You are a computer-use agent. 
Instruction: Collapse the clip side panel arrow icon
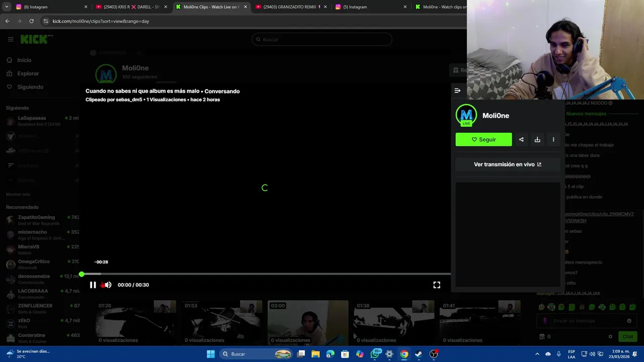(x=457, y=90)
